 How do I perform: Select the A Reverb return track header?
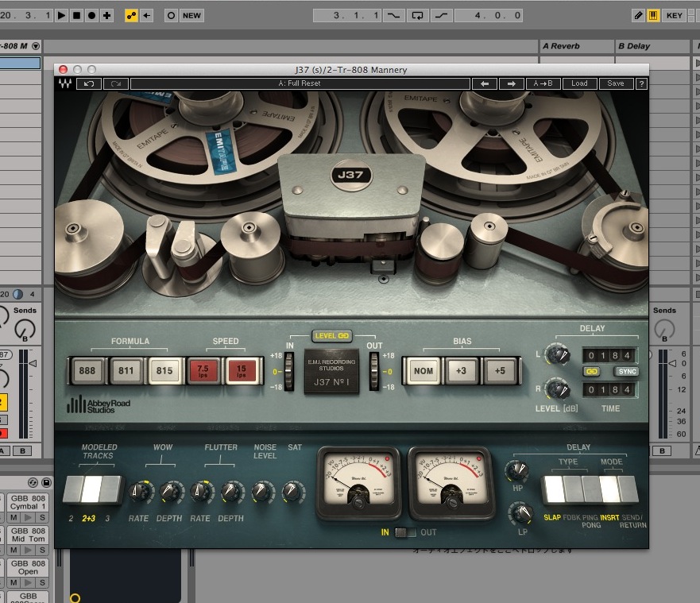click(576, 46)
